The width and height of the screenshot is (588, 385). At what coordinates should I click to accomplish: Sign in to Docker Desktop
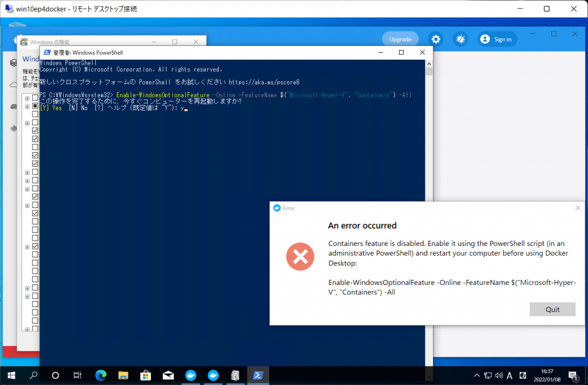point(497,39)
